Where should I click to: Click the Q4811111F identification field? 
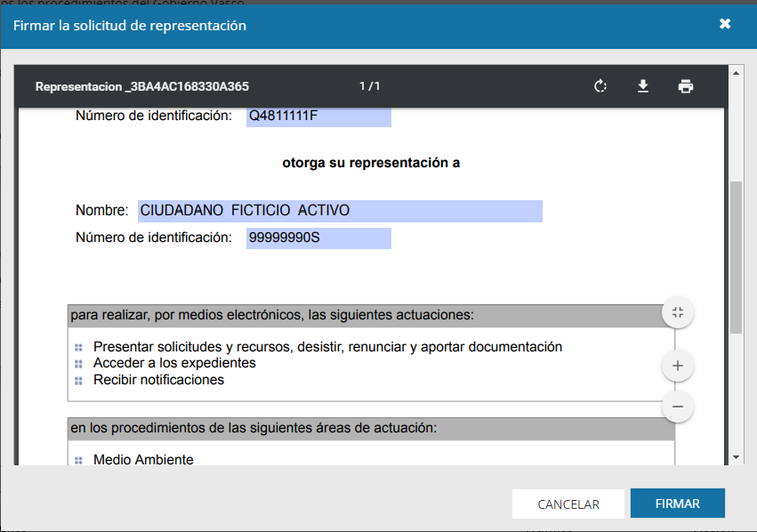tap(318, 116)
